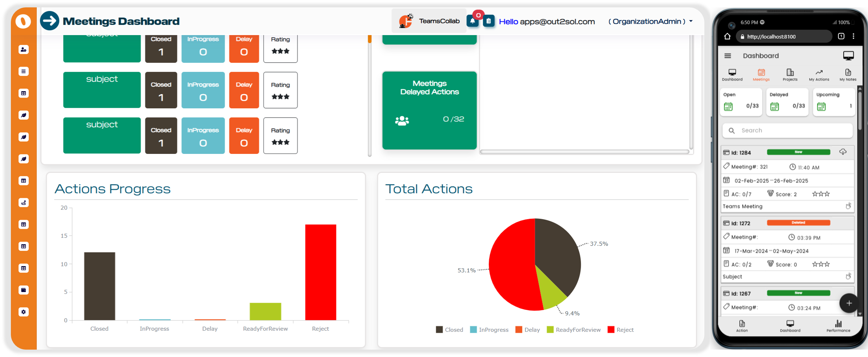Image resolution: width=868 pixels, height=357 pixels.
Task: Open the browser three-dot menu on phone
Action: click(x=854, y=36)
